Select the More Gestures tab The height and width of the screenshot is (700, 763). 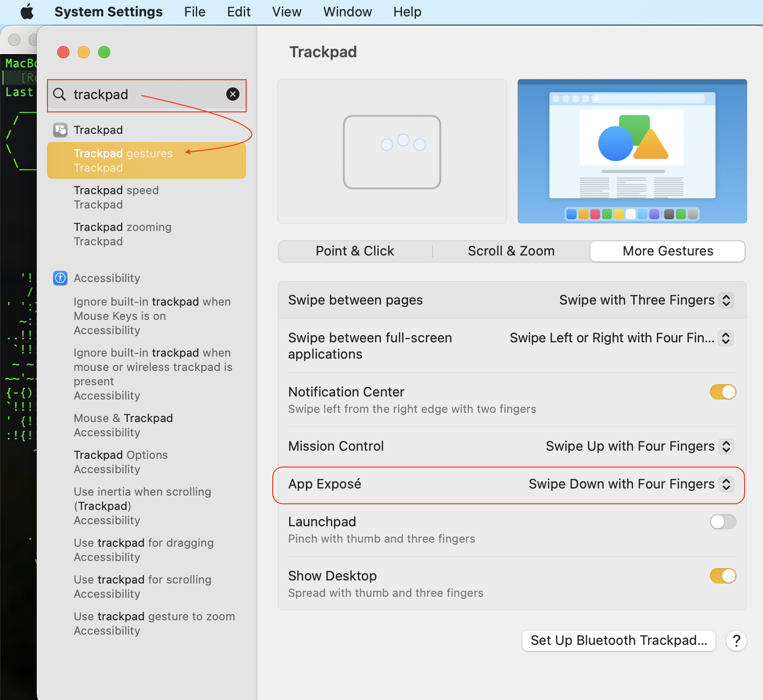click(667, 251)
